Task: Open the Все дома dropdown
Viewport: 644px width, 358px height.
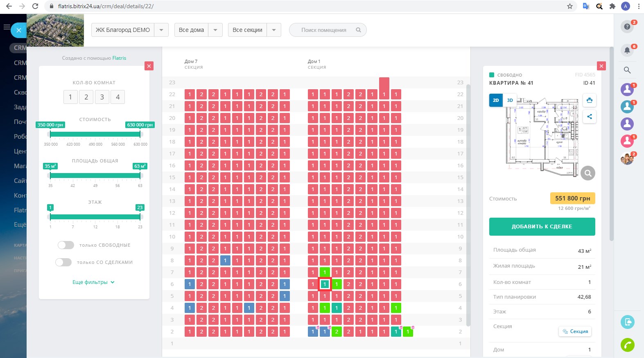Action: point(215,30)
